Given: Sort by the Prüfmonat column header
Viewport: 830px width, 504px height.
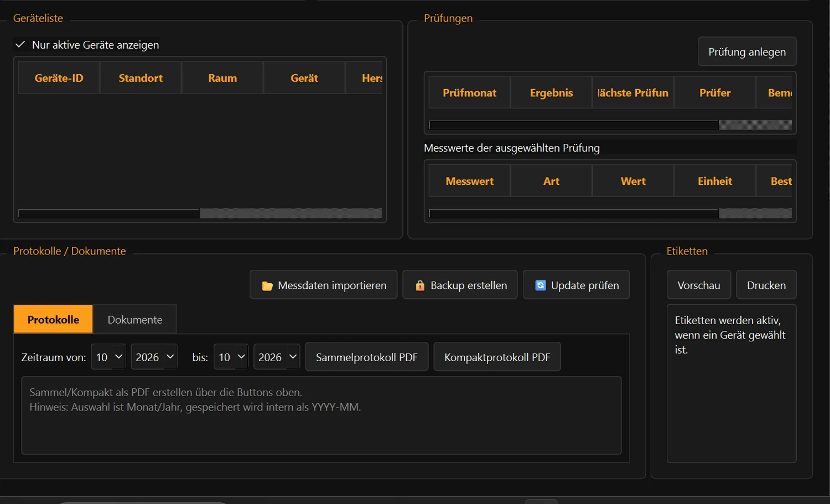Looking at the screenshot, I should 469,92.
